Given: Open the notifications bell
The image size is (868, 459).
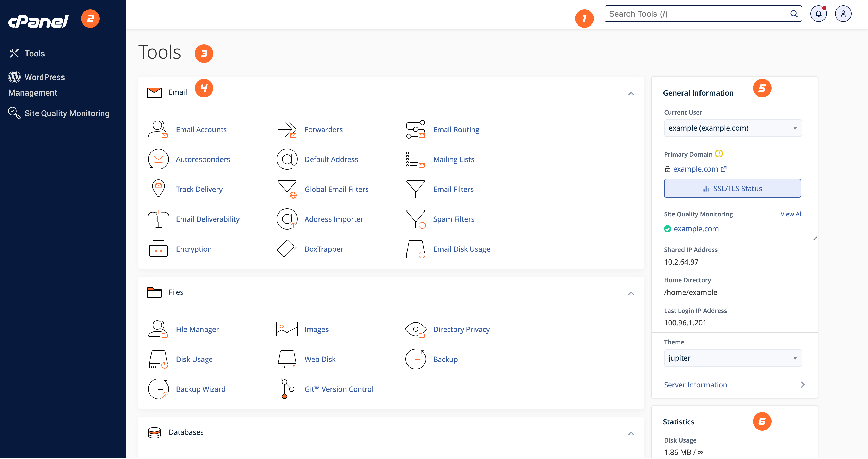Looking at the screenshot, I should click(x=818, y=13).
